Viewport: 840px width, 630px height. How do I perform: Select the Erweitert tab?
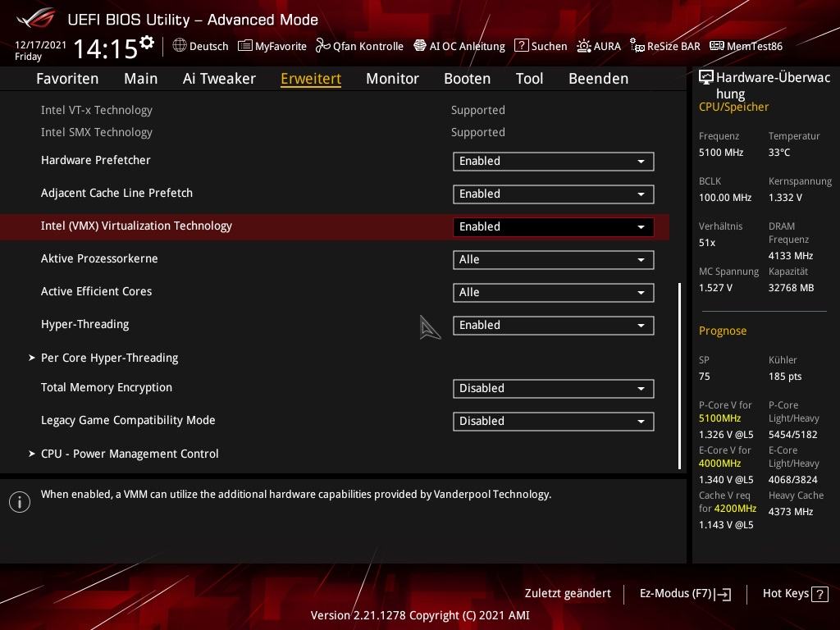click(x=311, y=79)
